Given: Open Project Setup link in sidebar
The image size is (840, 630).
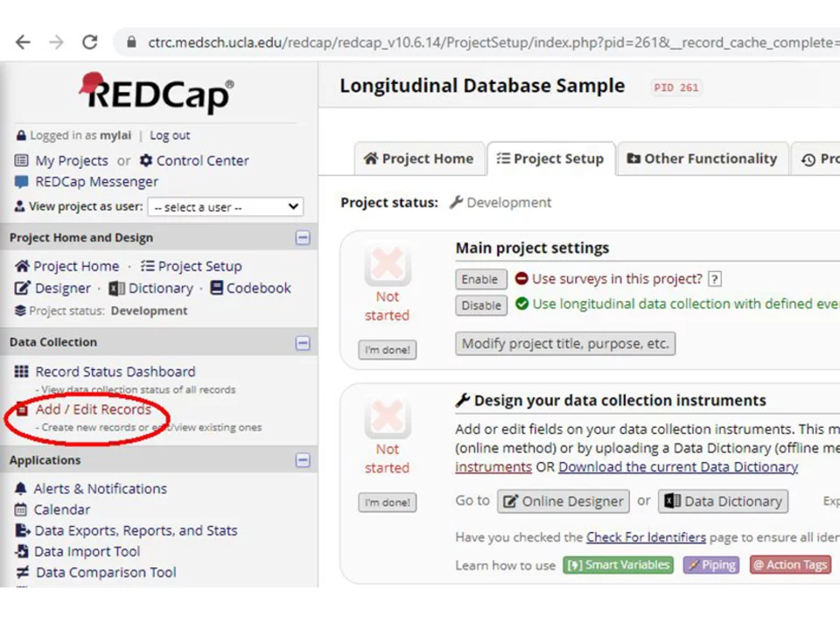Looking at the screenshot, I should tap(199, 266).
